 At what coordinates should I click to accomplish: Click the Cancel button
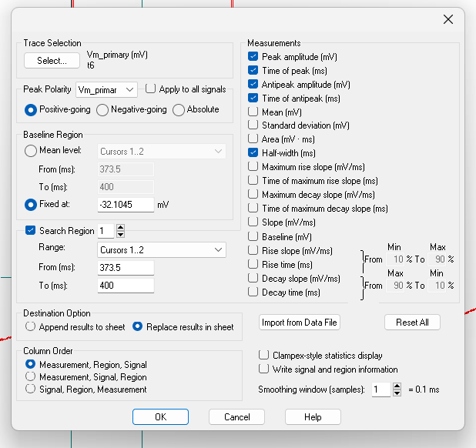(236, 417)
